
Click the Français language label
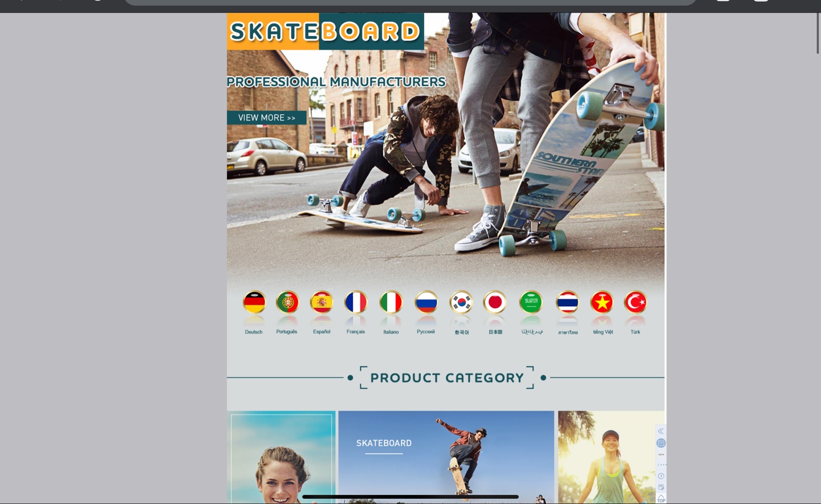click(356, 332)
